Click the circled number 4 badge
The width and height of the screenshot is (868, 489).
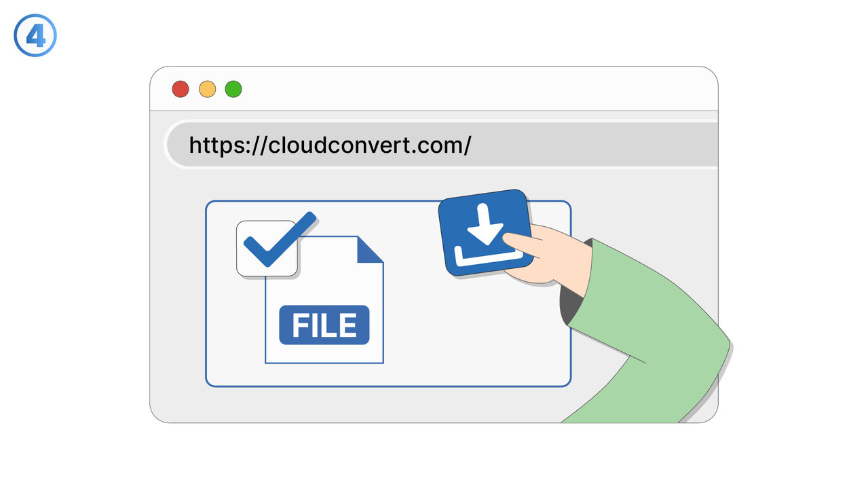(35, 35)
